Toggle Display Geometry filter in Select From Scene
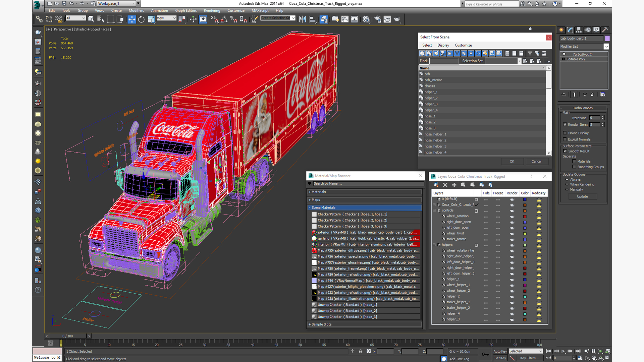644x362 pixels. tap(422, 53)
